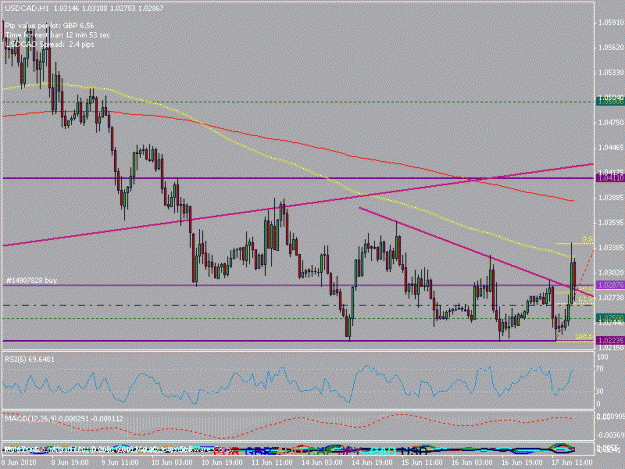Click the '17 Jun 11:00' time label
This screenshot has height=469, width=625.
click(x=571, y=463)
